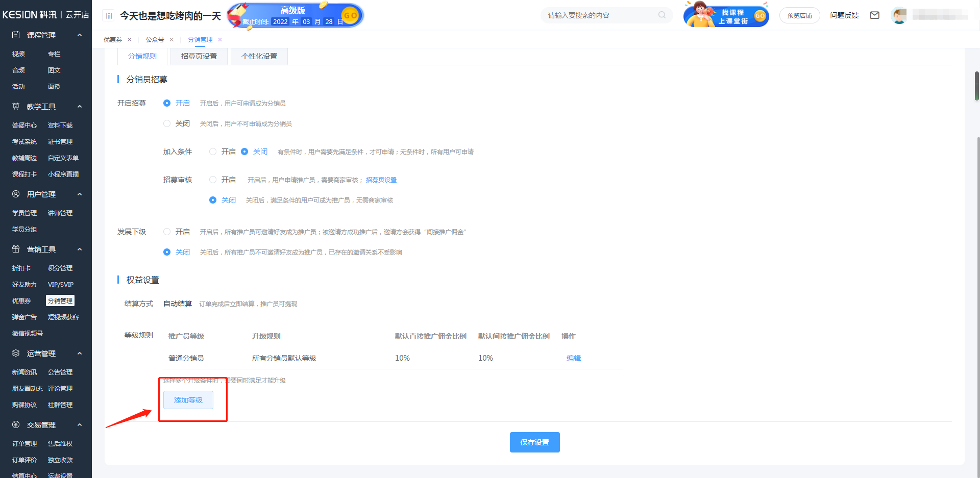Click the 高级版 GO badge
This screenshot has width=980, height=478.
pyautogui.click(x=350, y=15)
